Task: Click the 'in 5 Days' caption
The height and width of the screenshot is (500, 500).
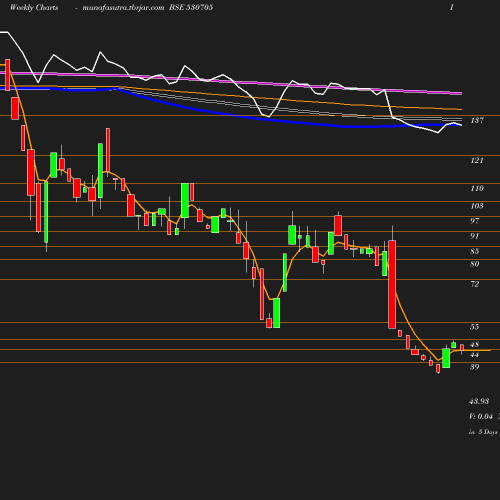Action: 483,432
